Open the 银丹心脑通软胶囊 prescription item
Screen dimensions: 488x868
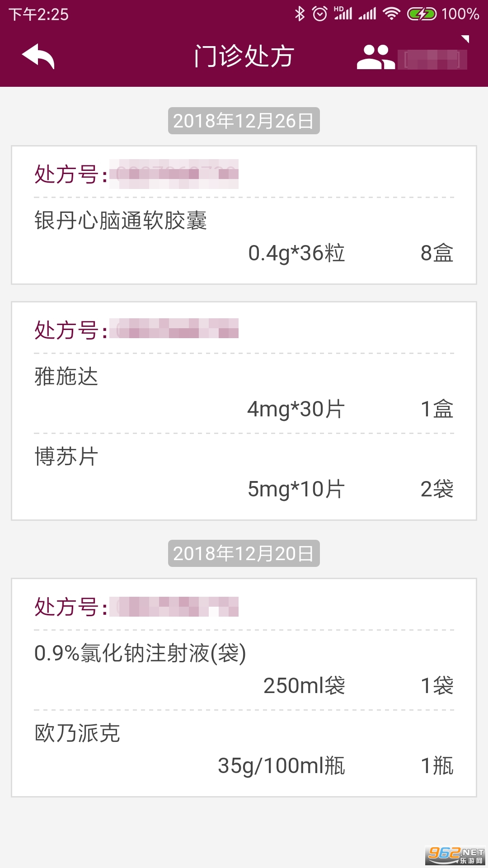[x=244, y=237]
